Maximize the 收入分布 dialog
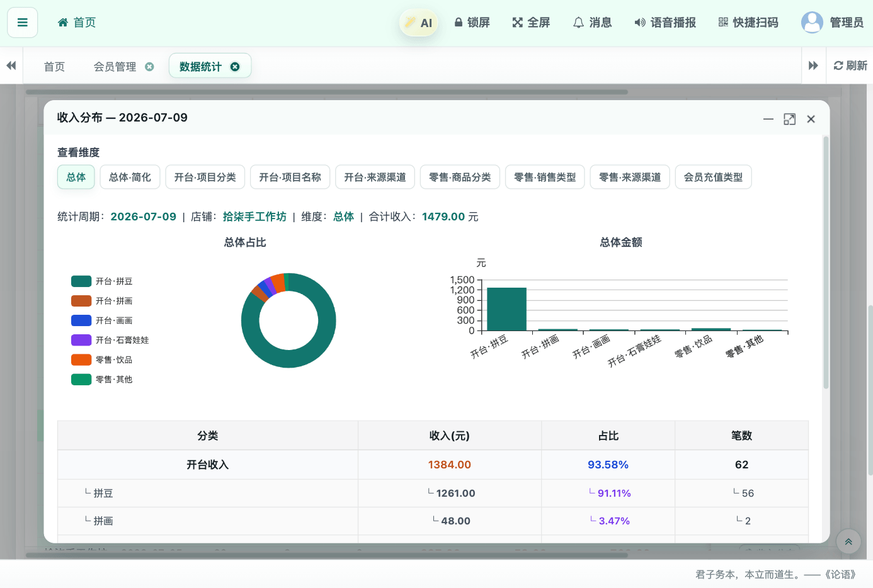 (789, 119)
